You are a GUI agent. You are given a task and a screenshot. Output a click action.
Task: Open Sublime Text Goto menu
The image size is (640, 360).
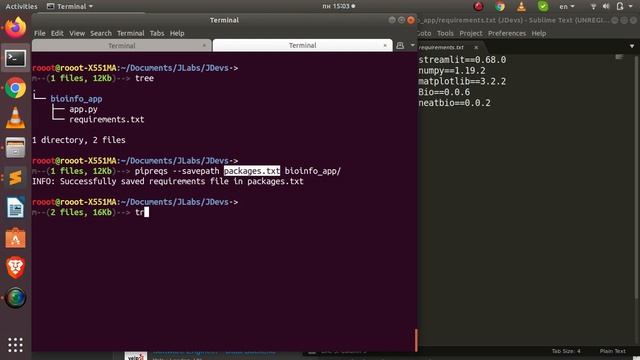coord(424,33)
